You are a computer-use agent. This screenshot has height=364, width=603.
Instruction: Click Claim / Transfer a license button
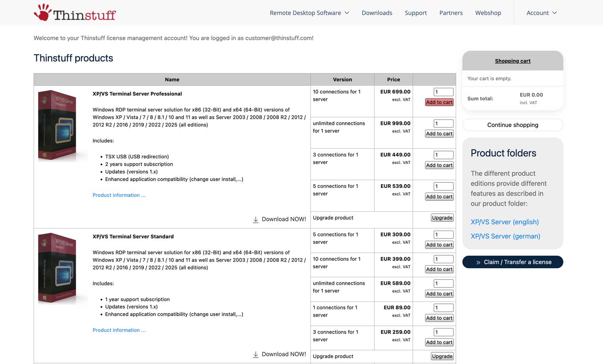[513, 262]
